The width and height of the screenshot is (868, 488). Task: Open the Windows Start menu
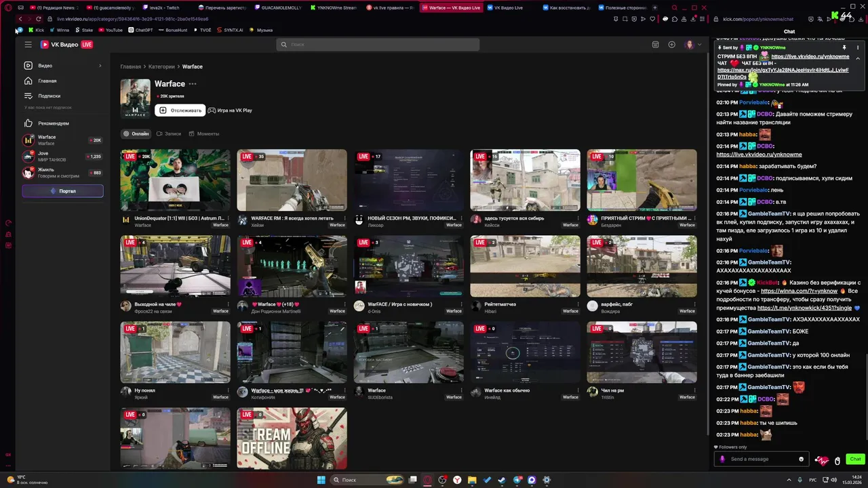pyautogui.click(x=321, y=480)
